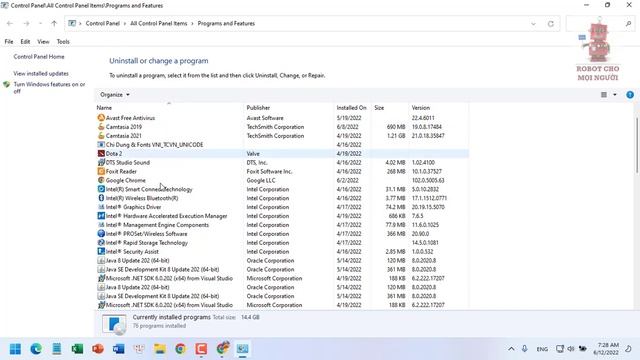640x360 pixels.
Task: Click All Control Panel Items breadcrumb
Action: pyautogui.click(x=158, y=24)
